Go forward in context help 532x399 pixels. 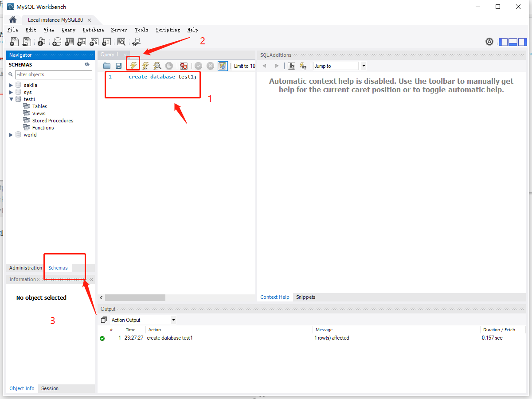(277, 66)
